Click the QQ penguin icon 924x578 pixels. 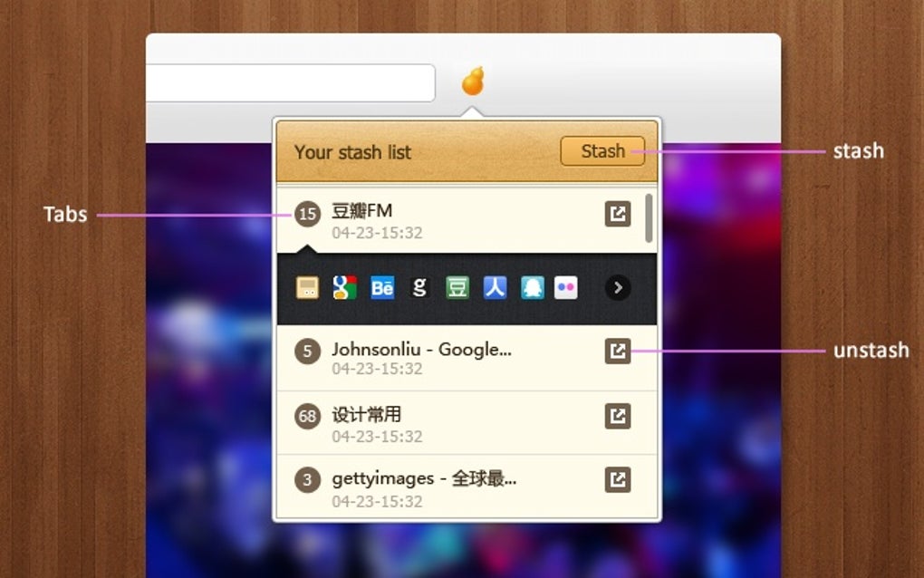[531, 287]
